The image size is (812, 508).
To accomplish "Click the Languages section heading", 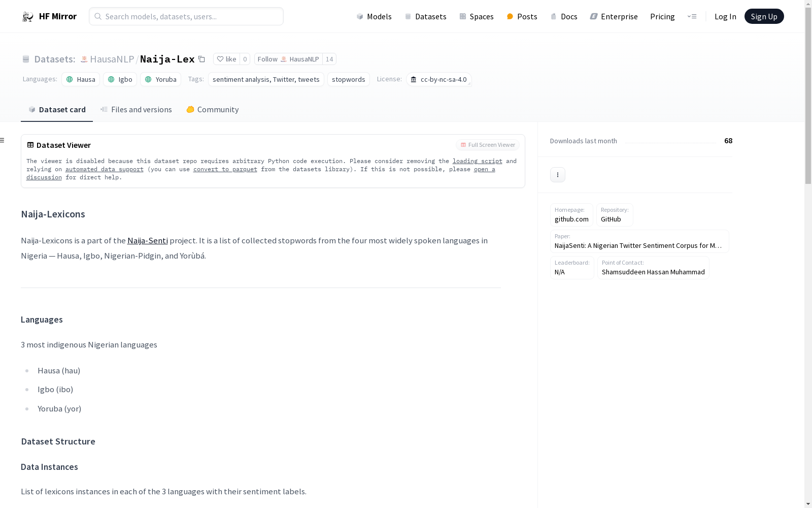I will click(42, 320).
